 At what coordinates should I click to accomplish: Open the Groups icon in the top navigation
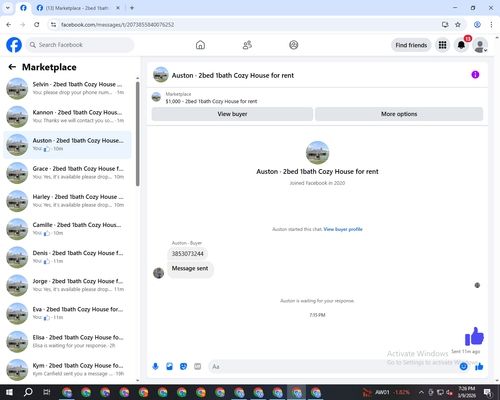click(x=294, y=45)
